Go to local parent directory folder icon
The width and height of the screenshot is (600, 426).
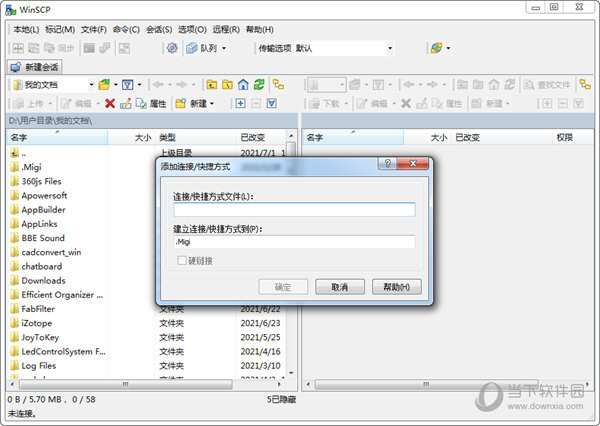click(x=212, y=85)
